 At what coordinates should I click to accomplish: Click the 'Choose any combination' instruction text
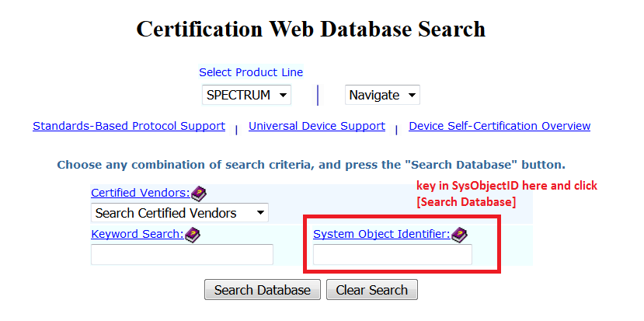(311, 166)
